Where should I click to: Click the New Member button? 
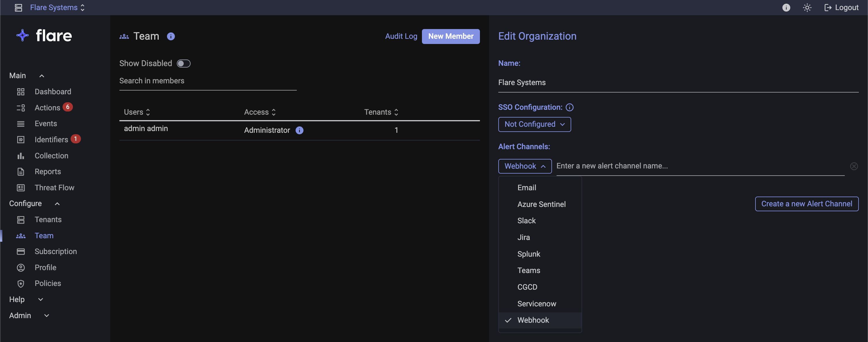[451, 36]
